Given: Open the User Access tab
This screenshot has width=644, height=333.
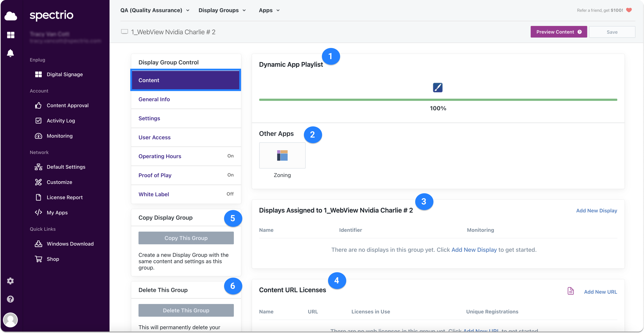Looking at the screenshot, I should click(186, 137).
